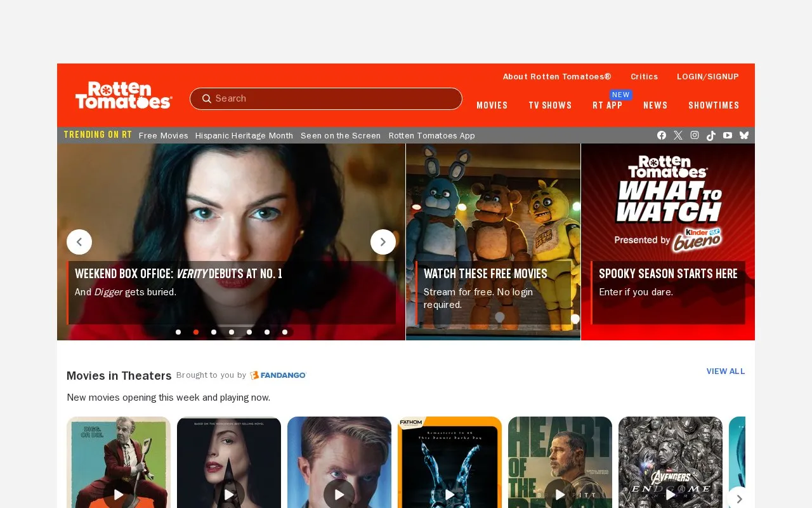This screenshot has height=508, width=812.
Task: Go to previous carousel slide arrow
Action: click(79, 242)
